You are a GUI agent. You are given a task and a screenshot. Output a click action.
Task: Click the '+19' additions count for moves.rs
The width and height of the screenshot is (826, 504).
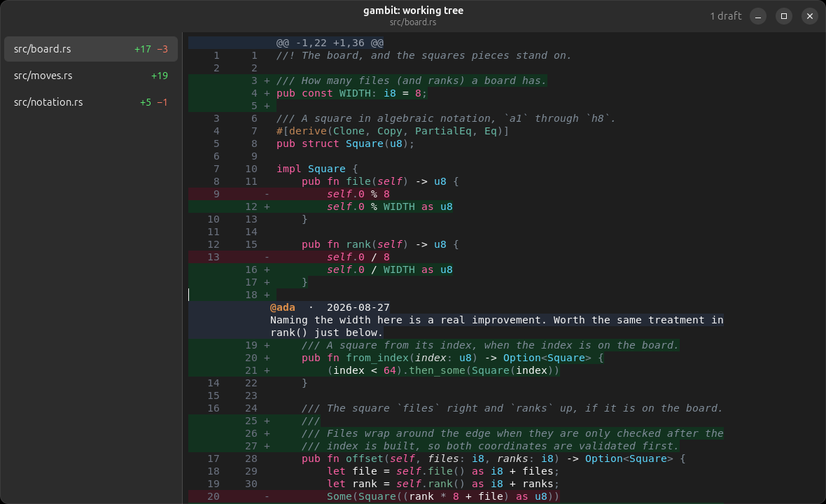click(x=160, y=76)
